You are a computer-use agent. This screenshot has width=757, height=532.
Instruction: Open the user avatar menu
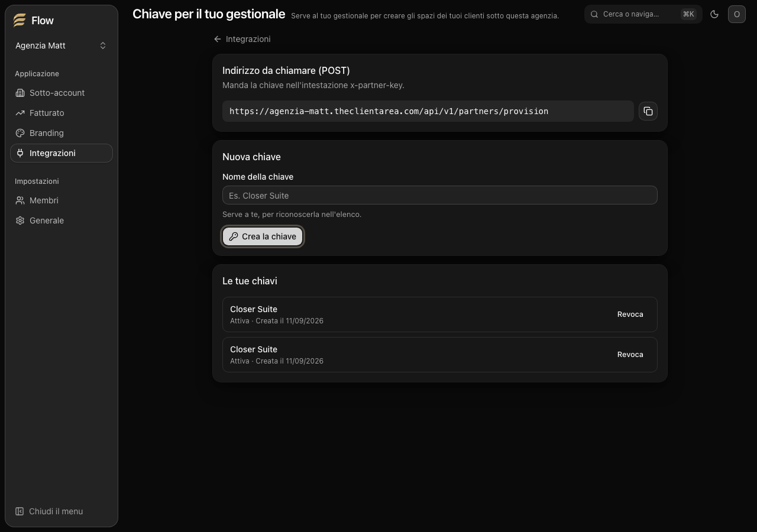pos(737,14)
